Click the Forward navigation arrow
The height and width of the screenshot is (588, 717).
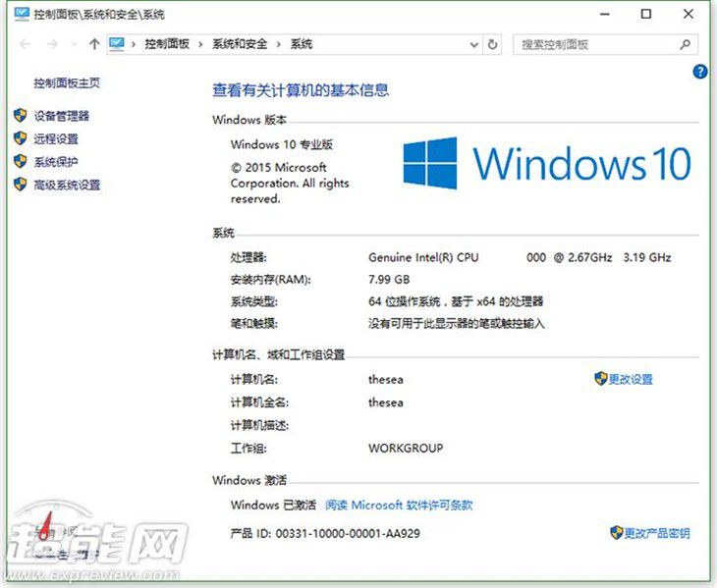(x=52, y=44)
